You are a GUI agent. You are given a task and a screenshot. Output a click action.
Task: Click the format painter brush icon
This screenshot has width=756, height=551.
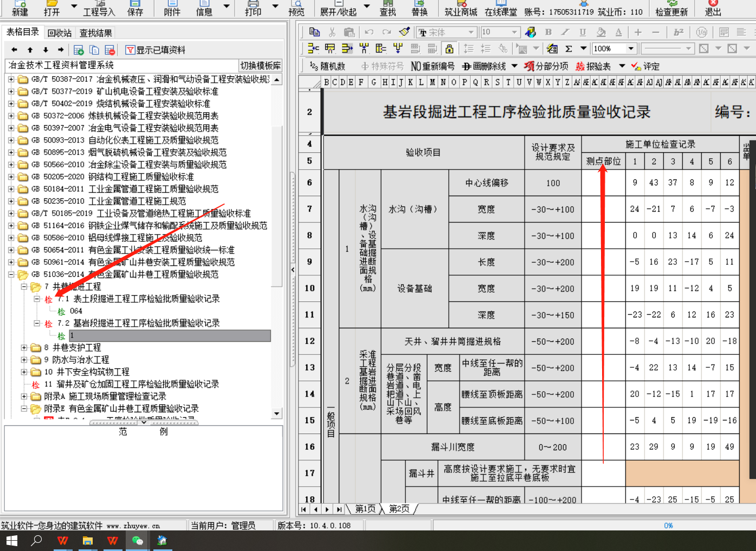pos(404,33)
